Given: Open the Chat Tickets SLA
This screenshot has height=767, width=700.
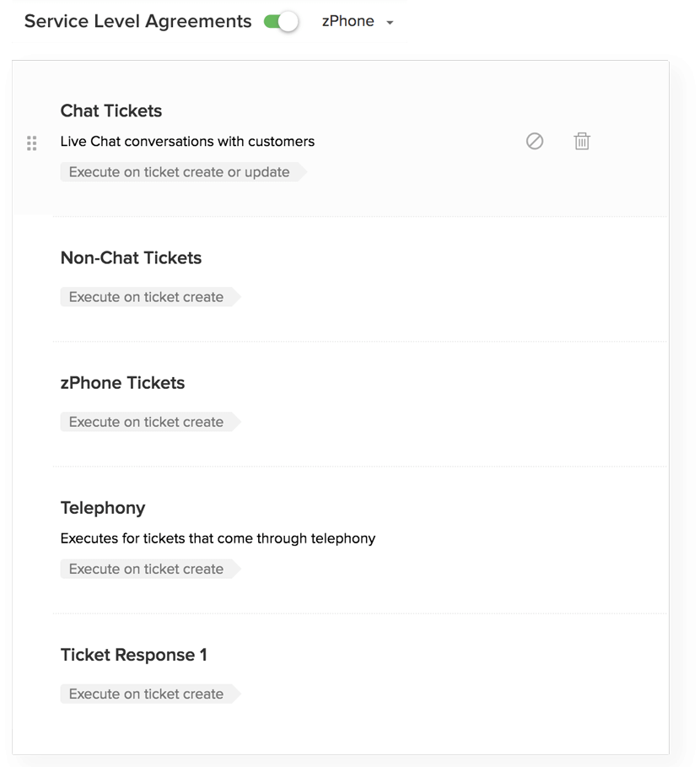Looking at the screenshot, I should point(110,111).
